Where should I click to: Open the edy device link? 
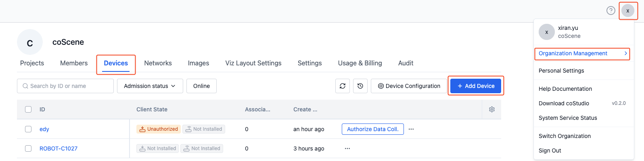point(44,129)
